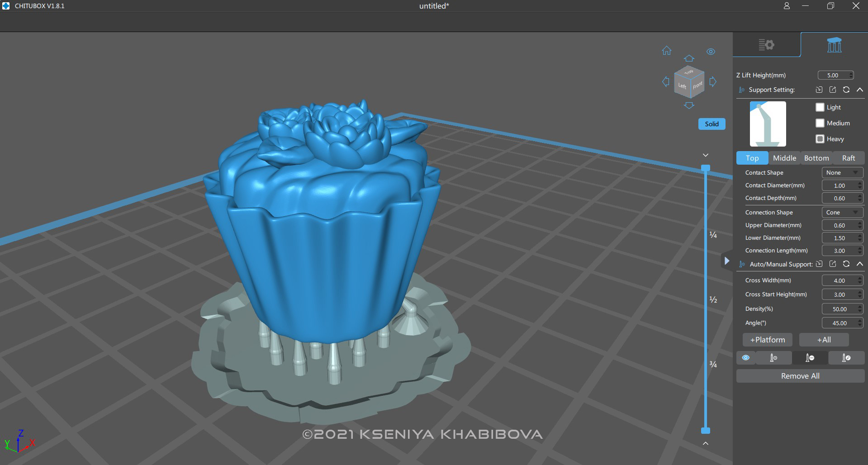Click the Front face of the view cube
868x465 pixels.
[697, 85]
